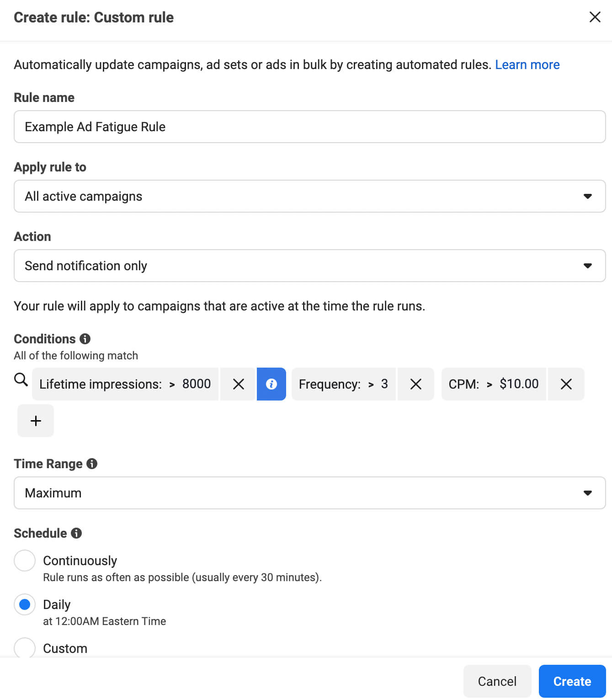Cancel the rule creation

[x=497, y=681]
